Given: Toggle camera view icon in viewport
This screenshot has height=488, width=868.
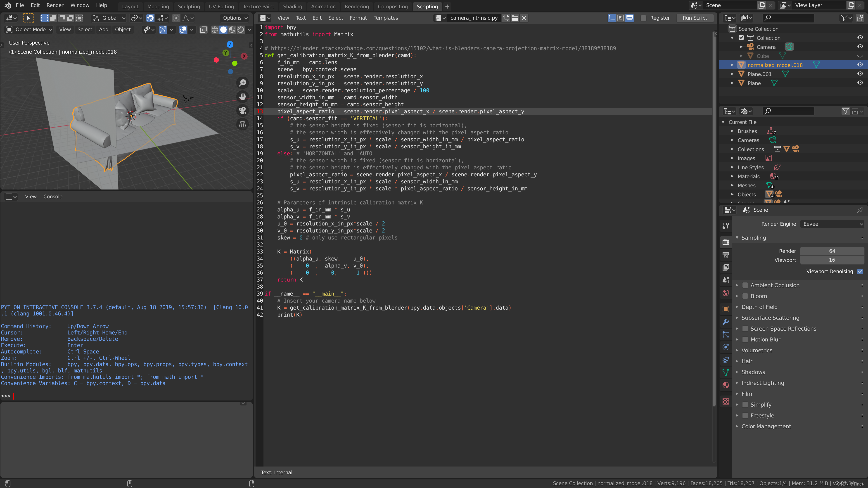Looking at the screenshot, I should [x=243, y=111].
